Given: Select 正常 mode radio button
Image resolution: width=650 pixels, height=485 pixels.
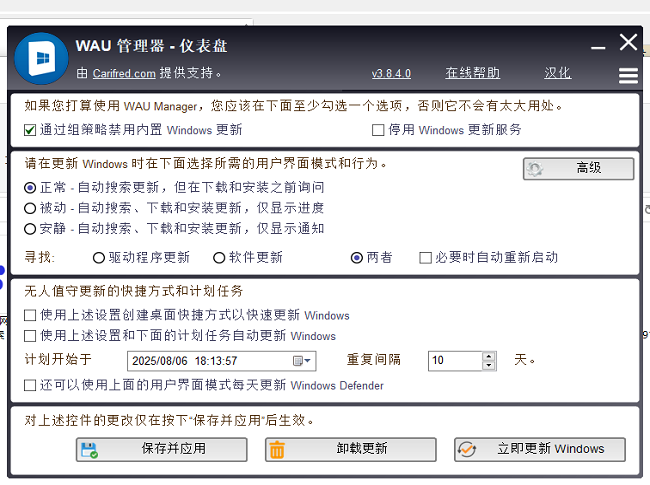Looking at the screenshot, I should click(30, 188).
